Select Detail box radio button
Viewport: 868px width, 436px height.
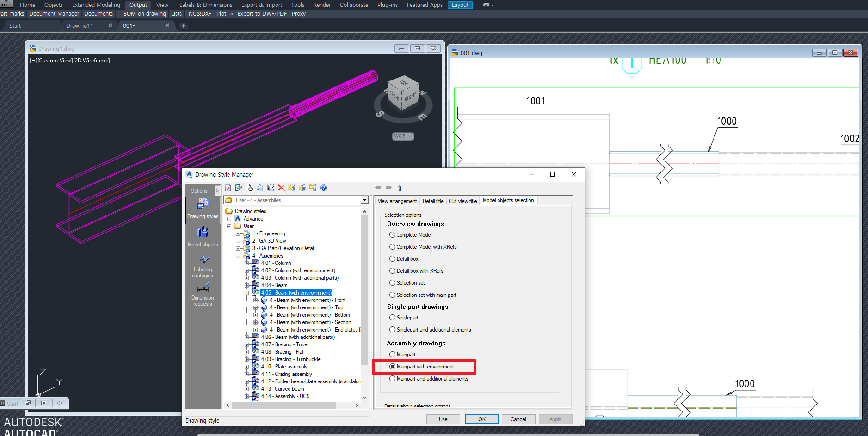click(392, 259)
